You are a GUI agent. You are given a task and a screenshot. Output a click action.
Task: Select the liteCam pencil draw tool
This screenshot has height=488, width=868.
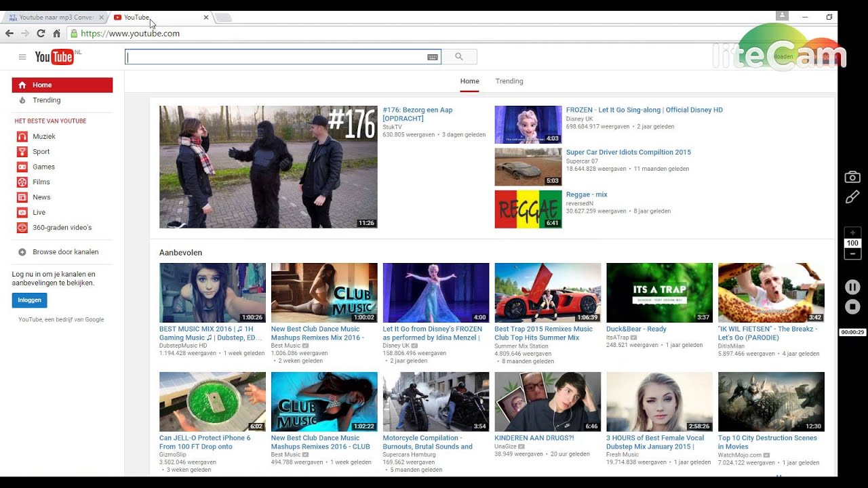[852, 197]
